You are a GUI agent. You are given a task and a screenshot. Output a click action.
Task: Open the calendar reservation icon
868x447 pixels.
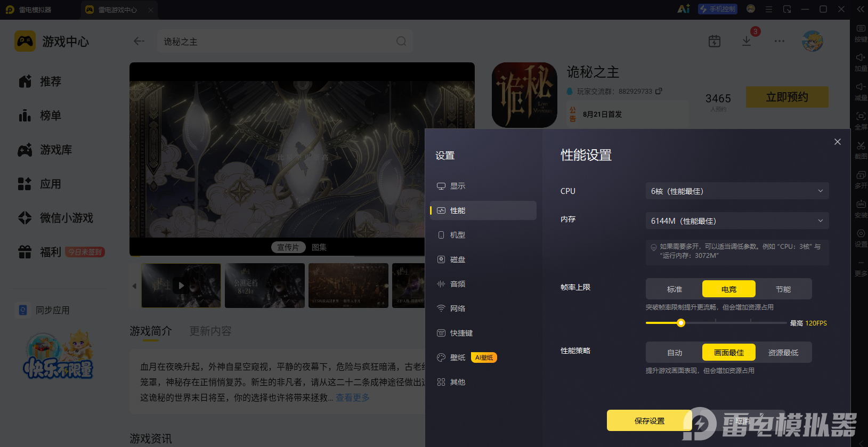pyautogui.click(x=715, y=41)
